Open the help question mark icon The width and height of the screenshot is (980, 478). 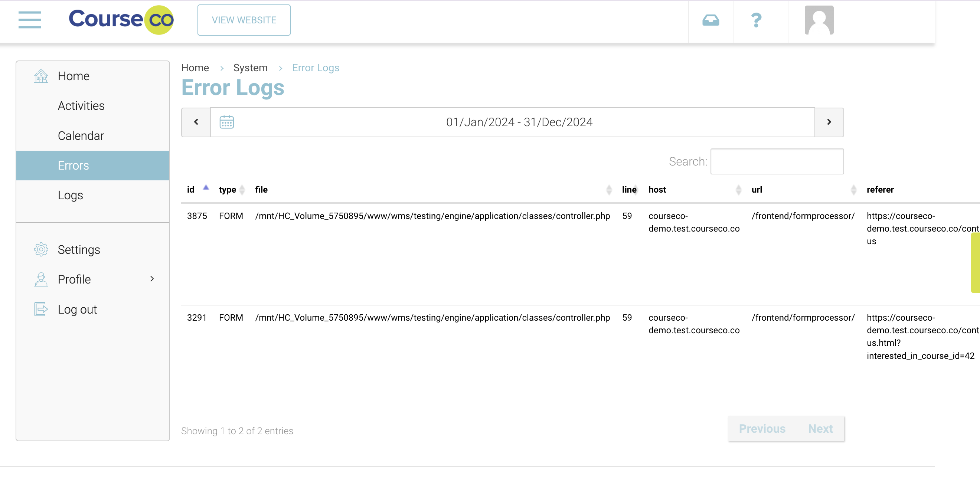[756, 20]
